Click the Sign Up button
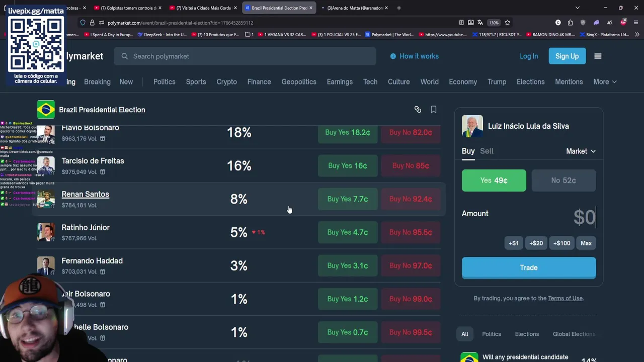Screen dimensions: 644x362 [x=567, y=56]
